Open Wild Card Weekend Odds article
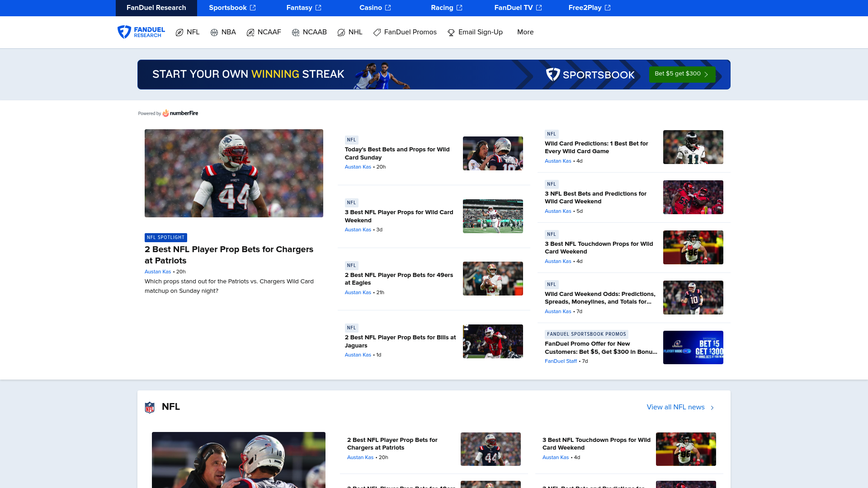 click(x=600, y=298)
